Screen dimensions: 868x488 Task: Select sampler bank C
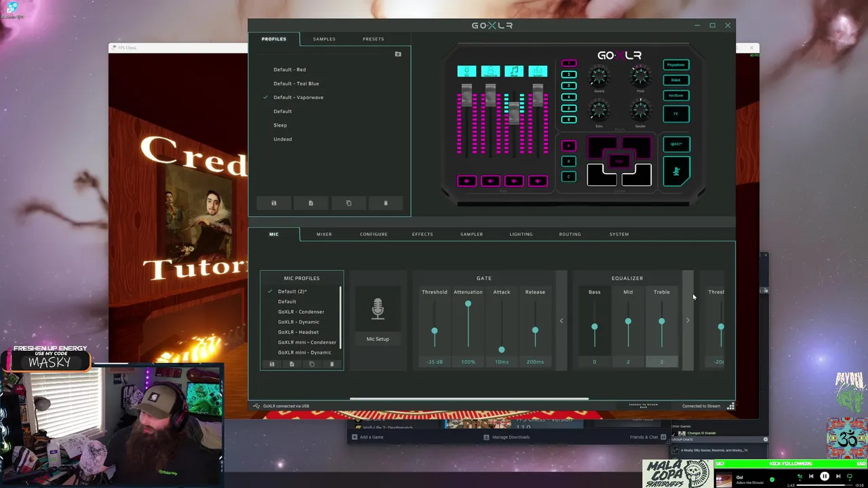click(x=569, y=177)
